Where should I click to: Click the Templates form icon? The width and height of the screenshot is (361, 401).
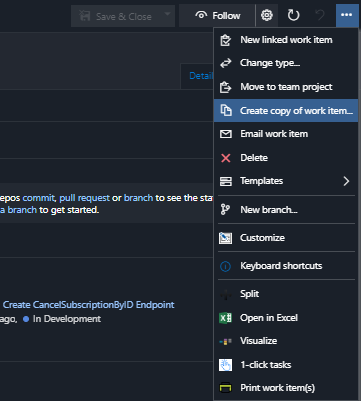coord(226,181)
